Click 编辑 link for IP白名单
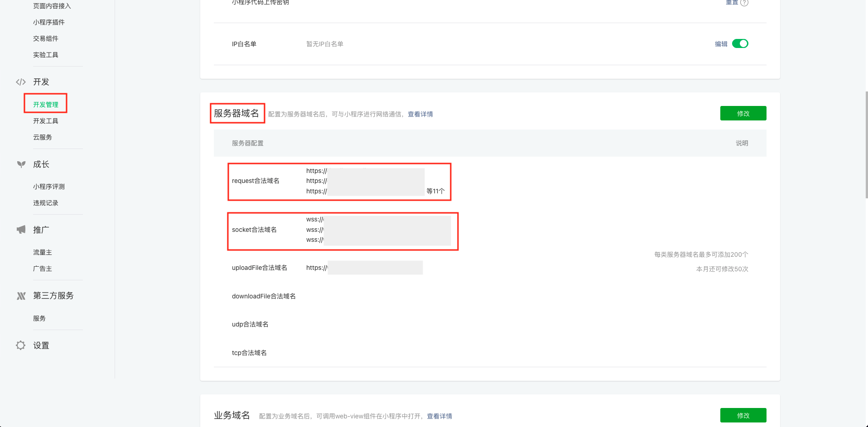 tap(721, 44)
